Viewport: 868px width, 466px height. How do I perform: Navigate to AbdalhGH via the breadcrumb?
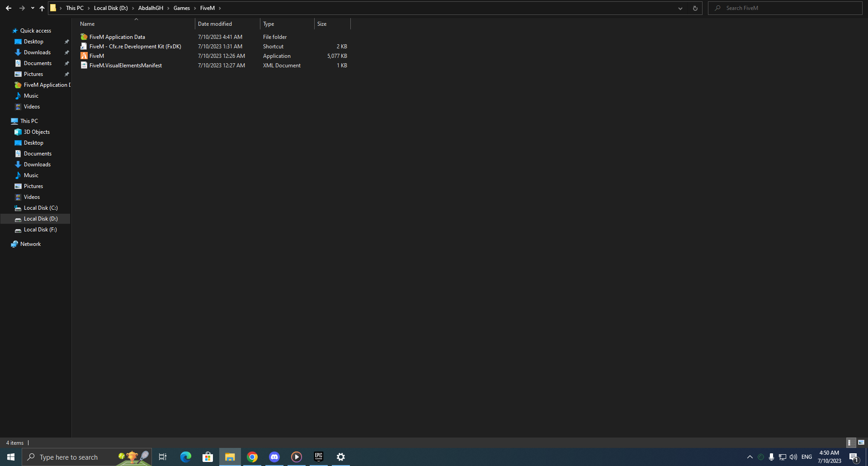click(x=151, y=8)
